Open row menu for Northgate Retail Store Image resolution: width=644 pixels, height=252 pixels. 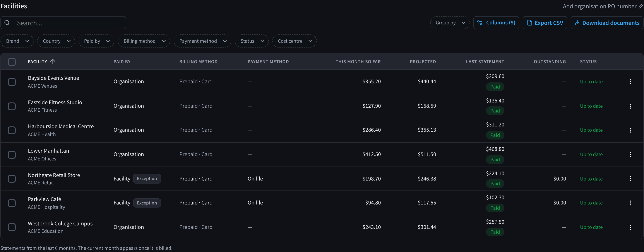tap(630, 179)
